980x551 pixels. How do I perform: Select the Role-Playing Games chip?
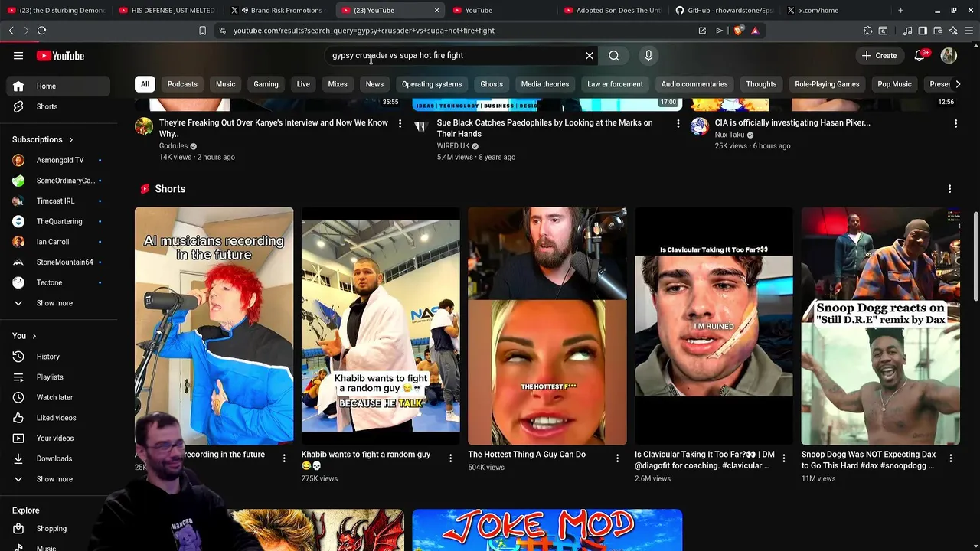point(827,84)
